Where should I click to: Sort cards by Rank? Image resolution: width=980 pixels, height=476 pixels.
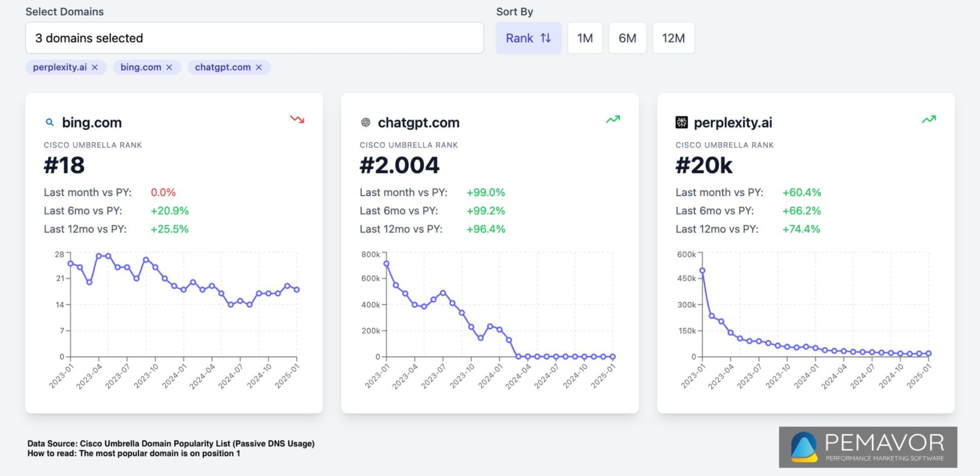pos(529,38)
